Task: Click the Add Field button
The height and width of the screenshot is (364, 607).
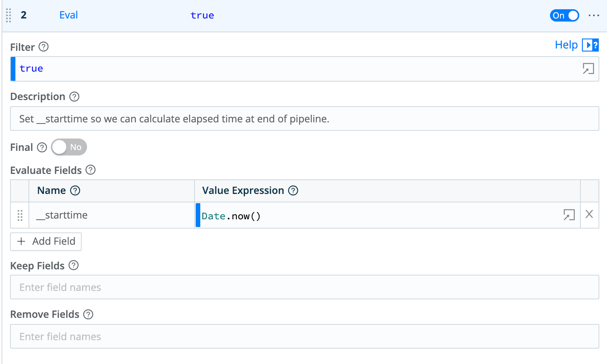Action: pos(46,241)
